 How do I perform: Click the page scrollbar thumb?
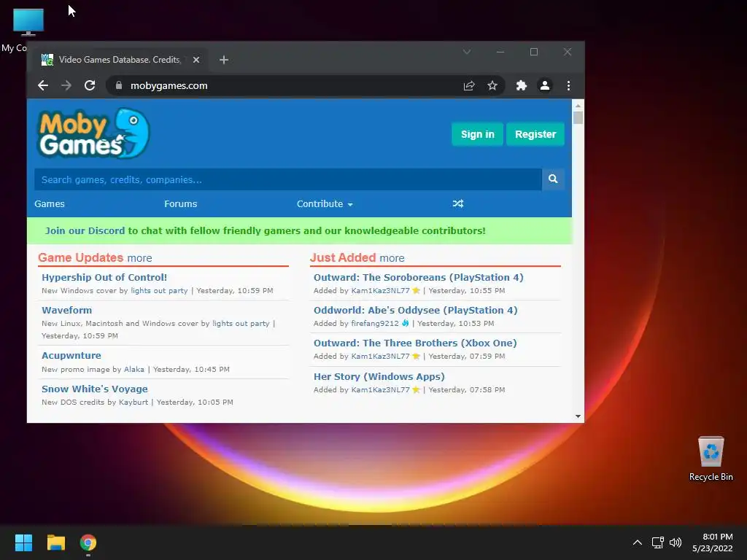pyautogui.click(x=578, y=117)
